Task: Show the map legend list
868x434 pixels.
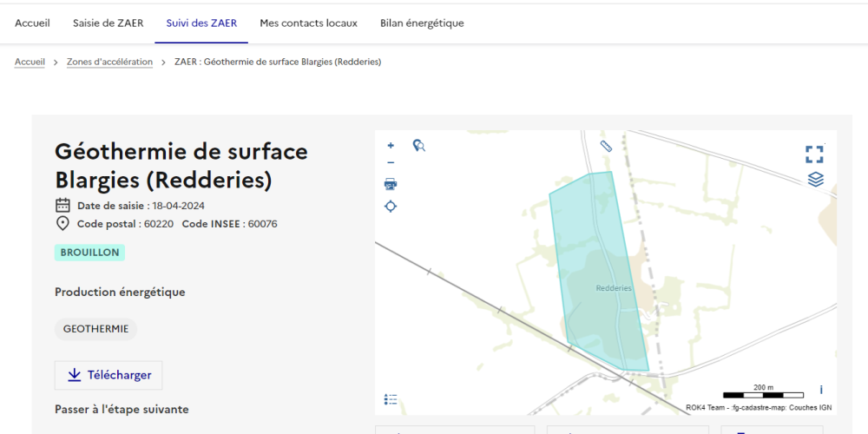Action: 391,399
